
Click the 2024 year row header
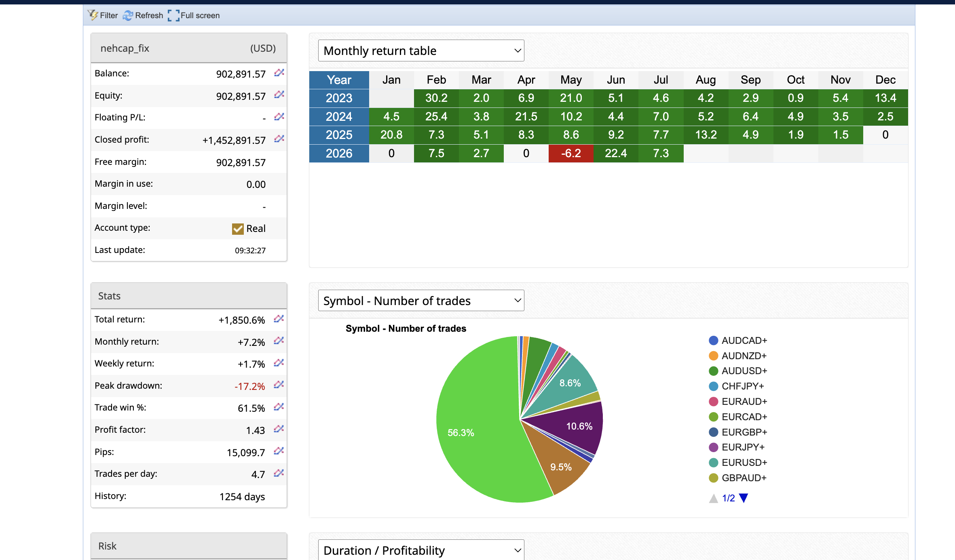339,116
